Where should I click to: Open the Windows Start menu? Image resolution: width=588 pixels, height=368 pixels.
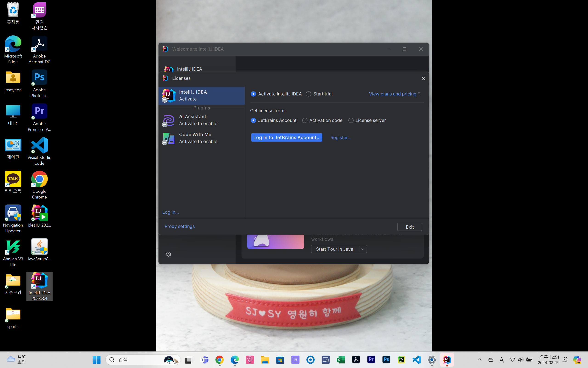pos(96,360)
